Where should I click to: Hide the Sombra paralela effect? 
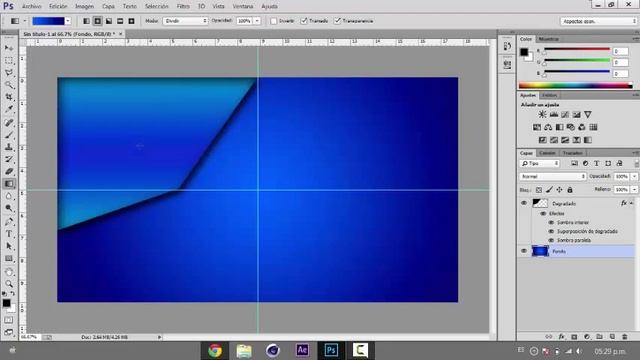point(551,240)
